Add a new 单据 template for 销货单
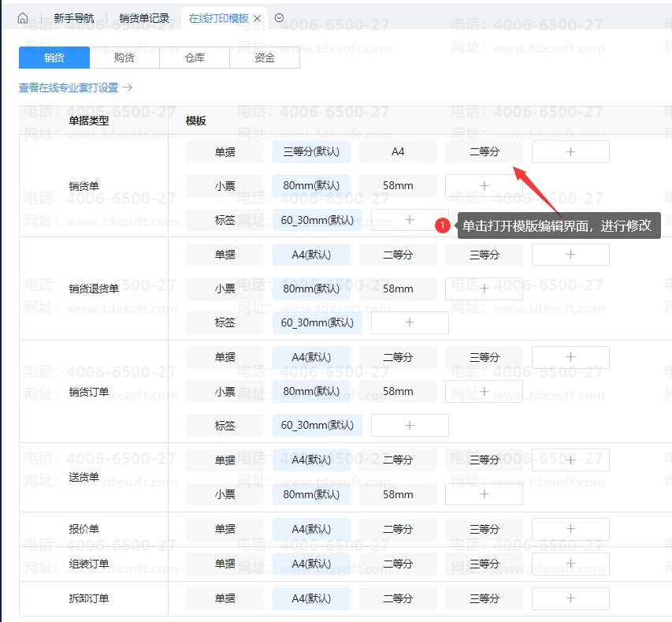This screenshot has width=672, height=622. [570, 151]
